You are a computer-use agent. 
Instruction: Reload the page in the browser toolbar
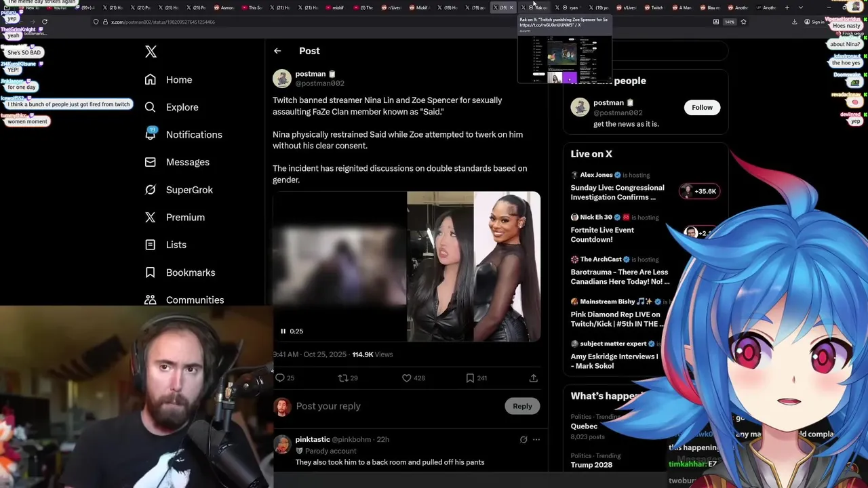coord(45,22)
